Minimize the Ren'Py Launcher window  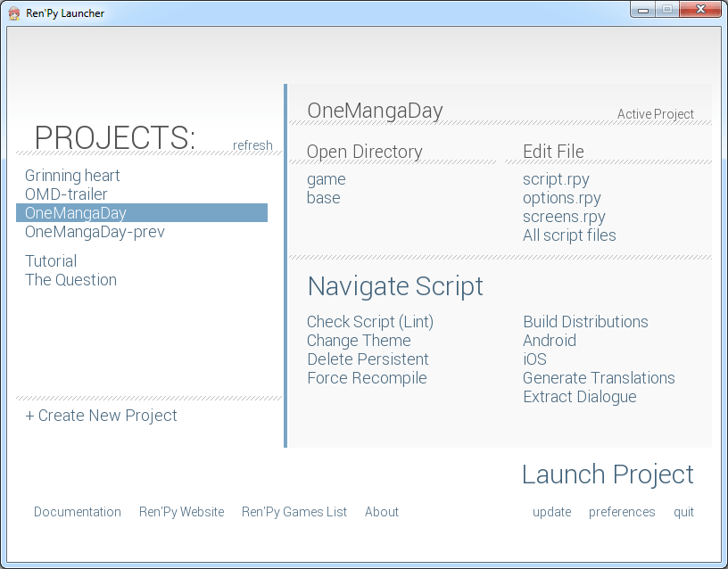[643, 10]
